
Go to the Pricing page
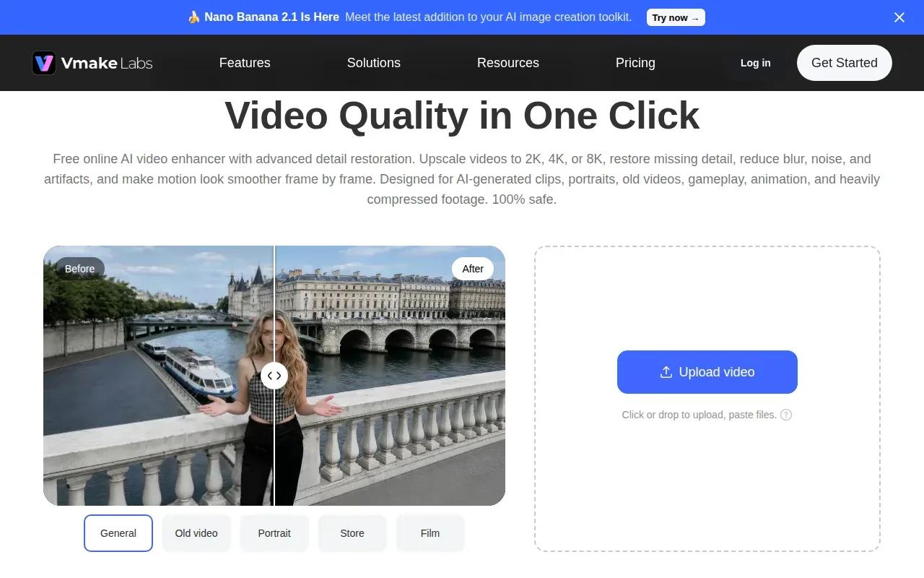tap(635, 63)
